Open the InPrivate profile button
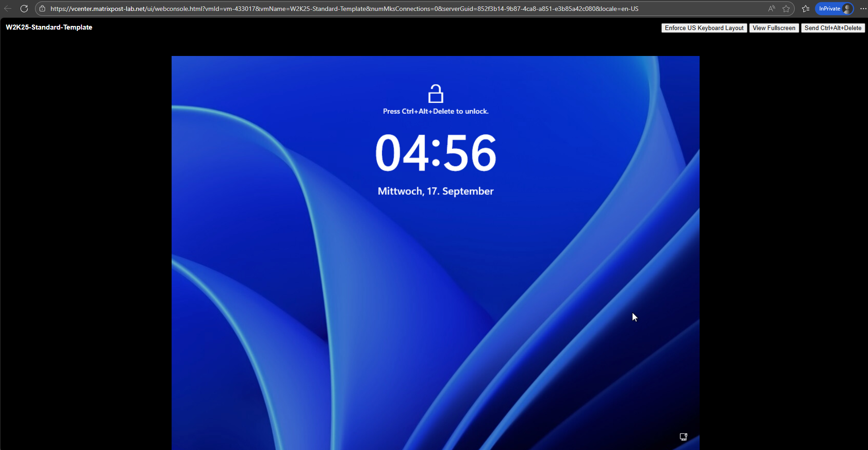Screen dimensions: 868x450 pos(834,9)
